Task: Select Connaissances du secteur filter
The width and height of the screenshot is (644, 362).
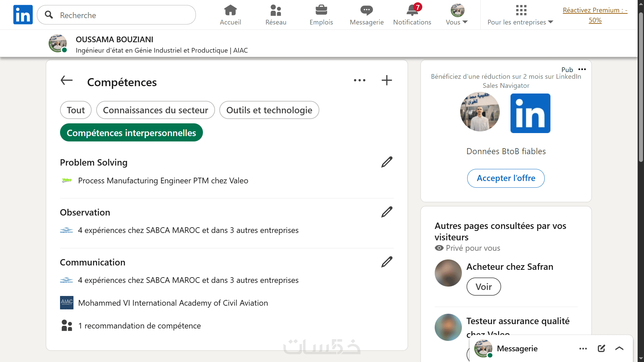Action: coord(155,110)
